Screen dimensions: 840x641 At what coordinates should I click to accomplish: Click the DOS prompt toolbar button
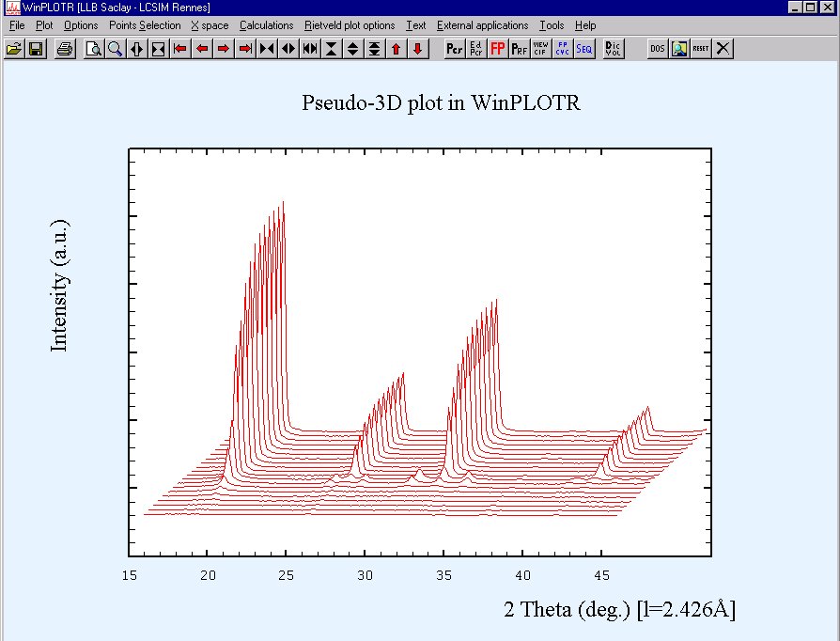658,48
